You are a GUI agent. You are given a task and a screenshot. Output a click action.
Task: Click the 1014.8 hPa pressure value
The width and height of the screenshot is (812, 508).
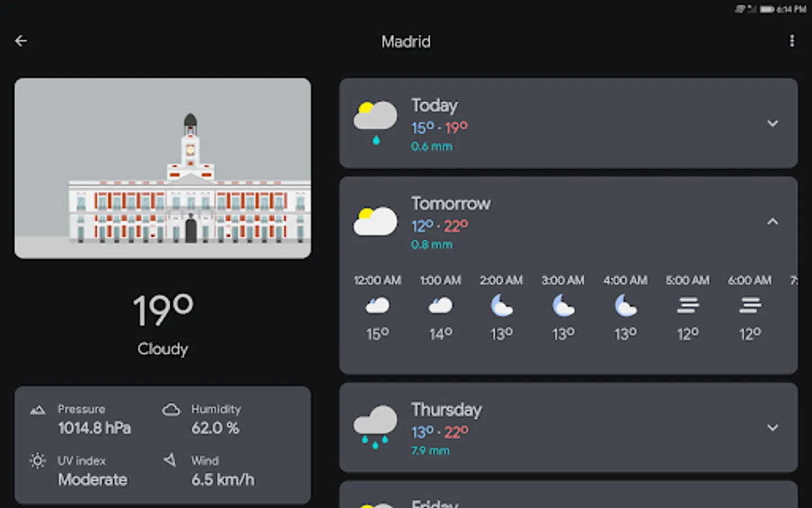(x=94, y=428)
